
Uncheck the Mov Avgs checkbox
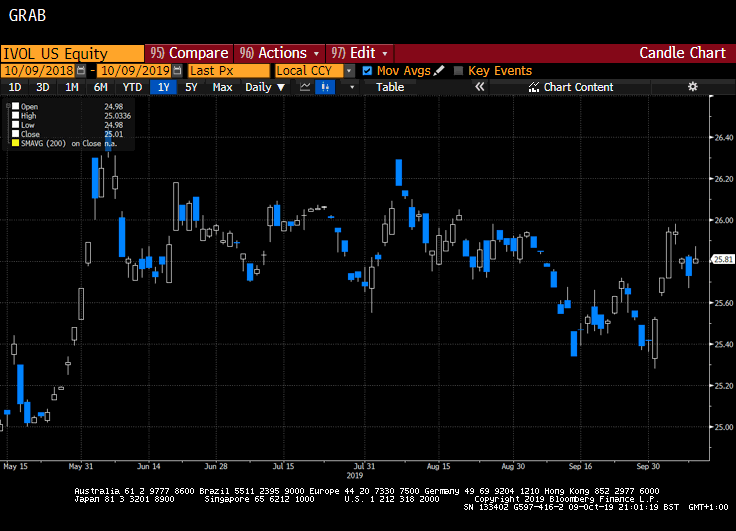pyautogui.click(x=367, y=71)
